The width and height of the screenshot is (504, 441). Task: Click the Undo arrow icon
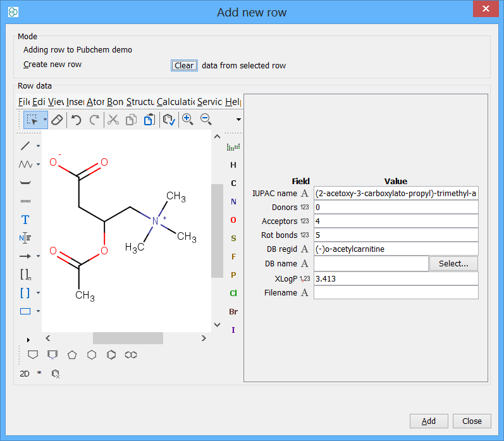point(77,120)
